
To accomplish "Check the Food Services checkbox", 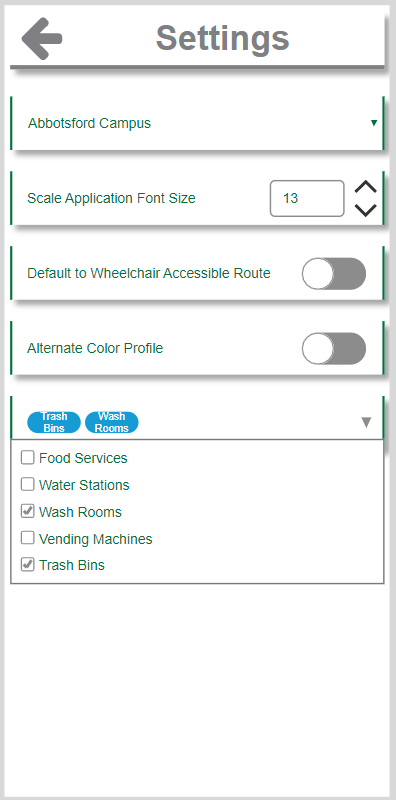I will pos(28,457).
